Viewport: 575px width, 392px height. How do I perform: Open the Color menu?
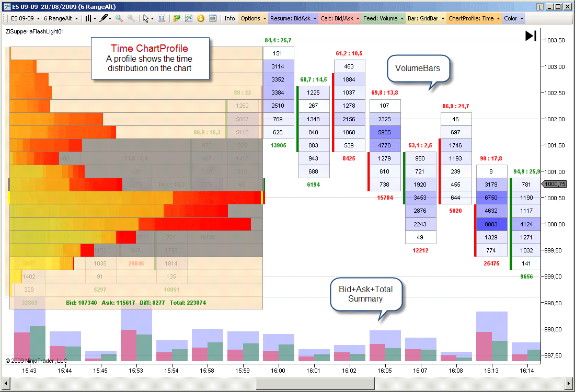pos(513,18)
